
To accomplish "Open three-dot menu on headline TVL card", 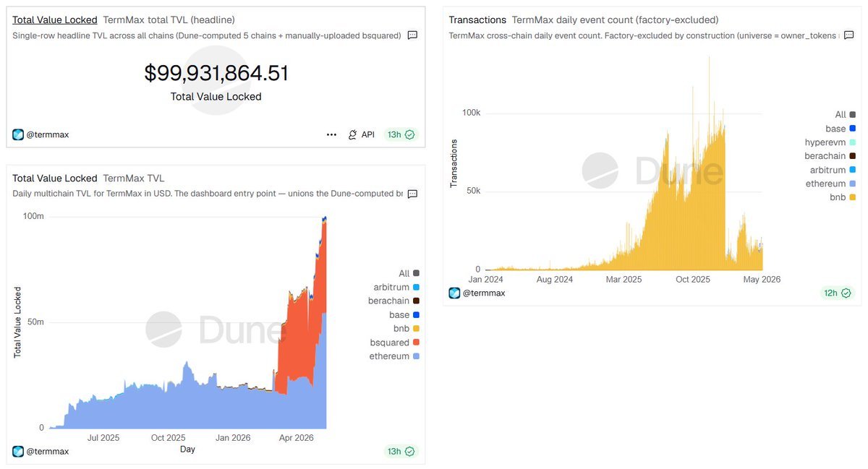I will pyautogui.click(x=331, y=134).
